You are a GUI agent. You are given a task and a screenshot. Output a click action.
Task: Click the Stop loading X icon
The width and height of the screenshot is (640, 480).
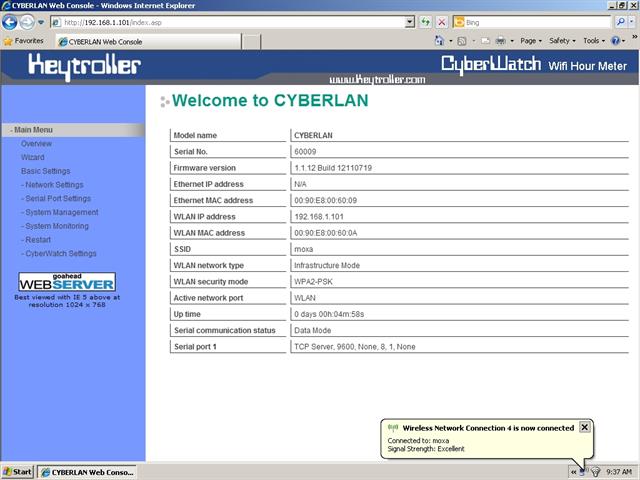click(x=441, y=22)
